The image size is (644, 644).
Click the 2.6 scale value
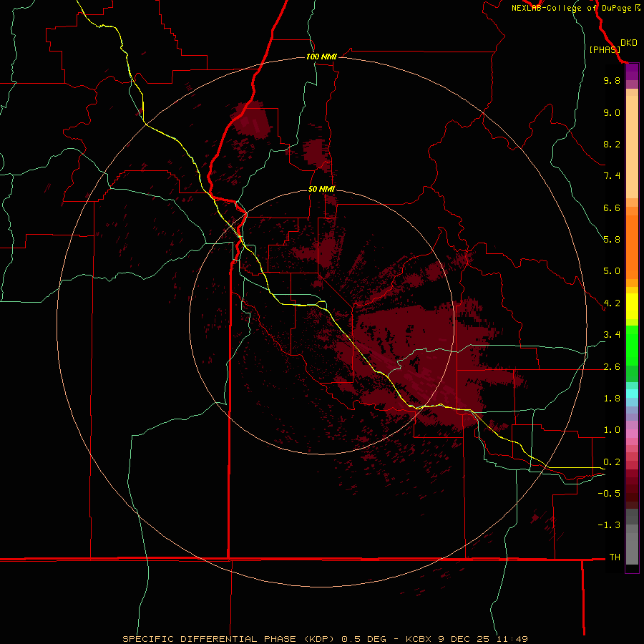point(612,367)
